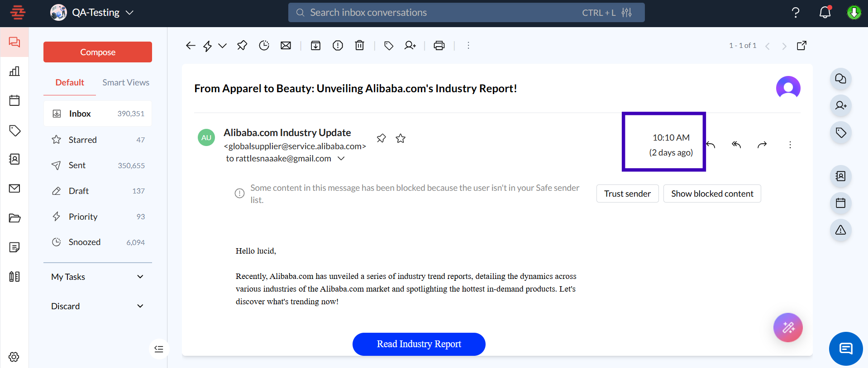The height and width of the screenshot is (368, 868).
Task: Collapse the left sidebar panel
Action: [159, 349]
